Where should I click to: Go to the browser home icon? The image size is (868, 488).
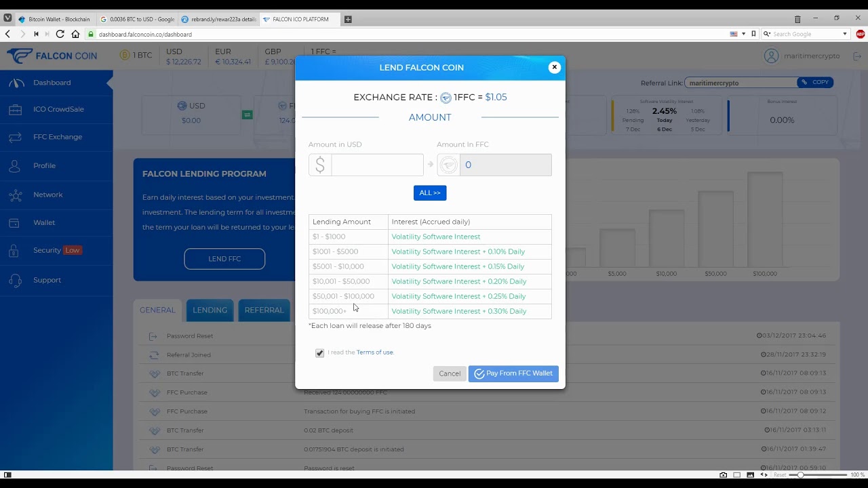(x=75, y=34)
